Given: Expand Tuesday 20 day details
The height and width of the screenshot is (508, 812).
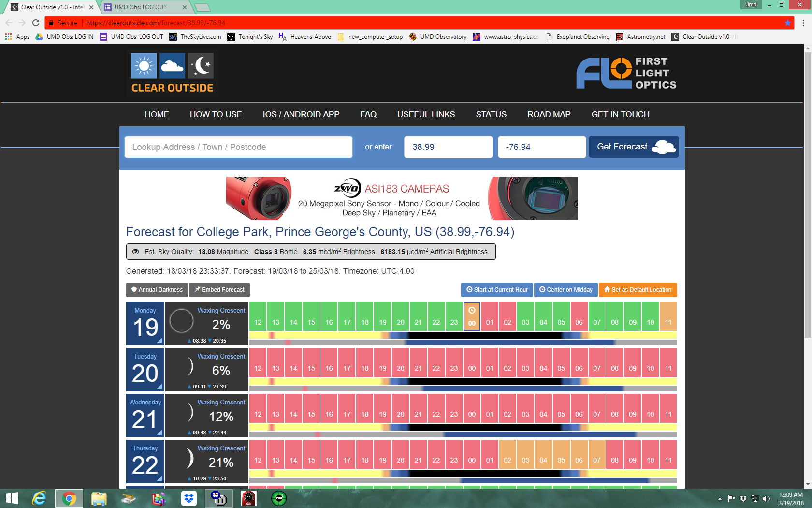Looking at the screenshot, I should click(x=145, y=369).
